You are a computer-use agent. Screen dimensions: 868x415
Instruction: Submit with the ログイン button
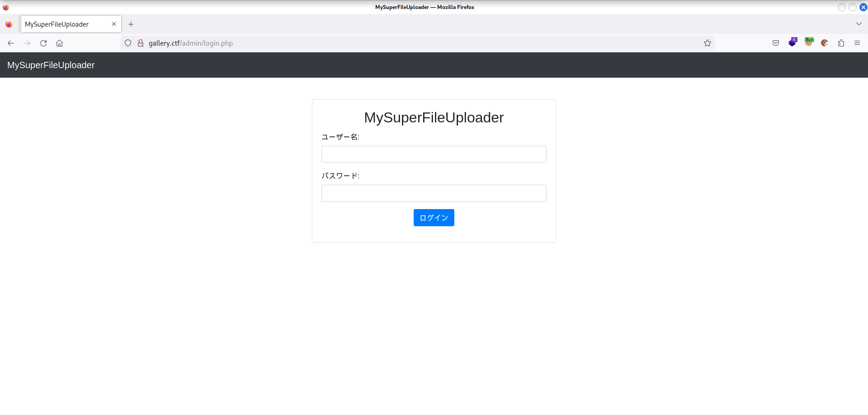tap(434, 218)
